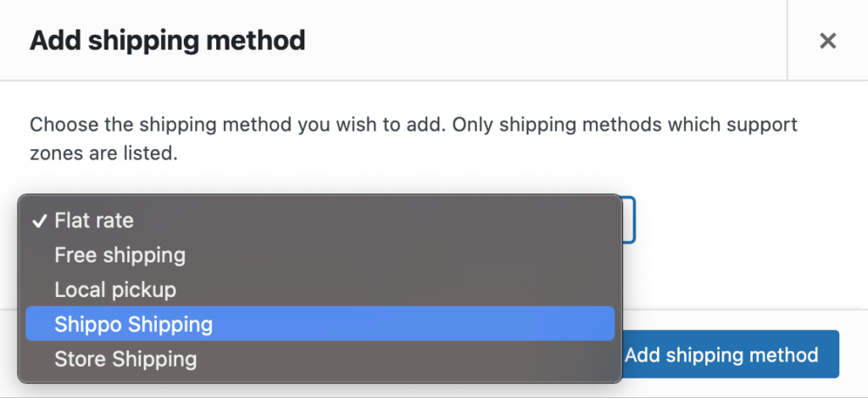
Task: Click the "Choose the shipping method" description text
Action: tap(161, 125)
